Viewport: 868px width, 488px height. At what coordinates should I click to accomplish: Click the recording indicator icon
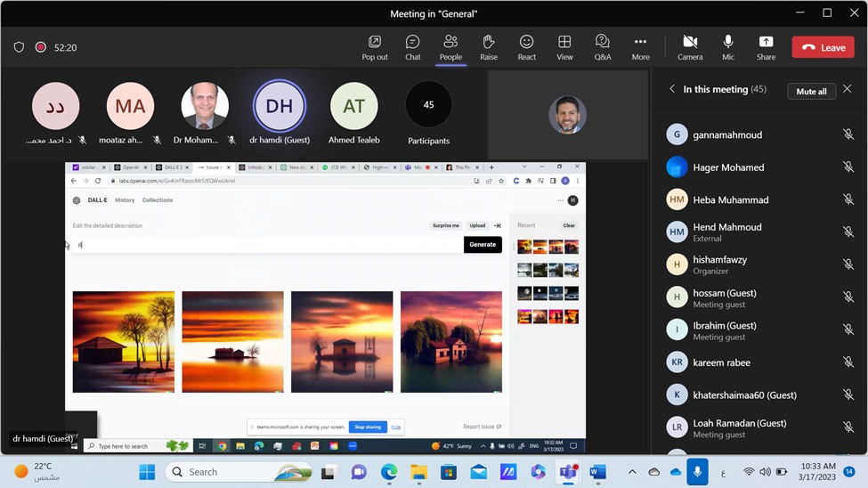tap(41, 47)
